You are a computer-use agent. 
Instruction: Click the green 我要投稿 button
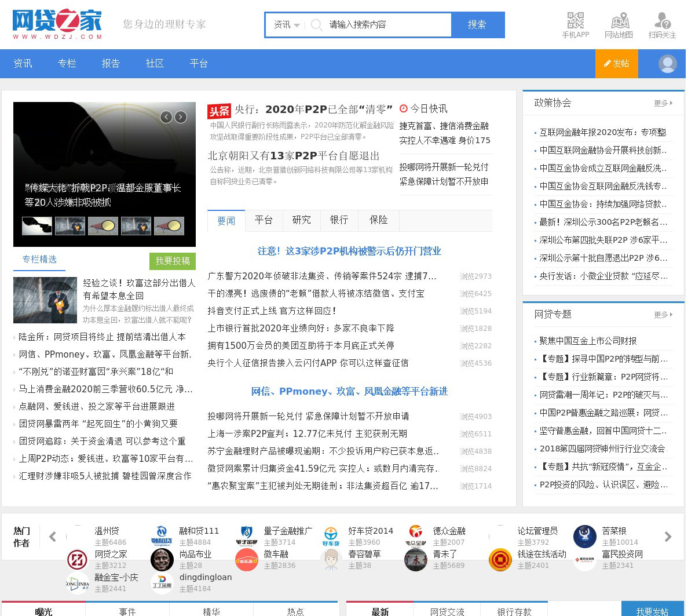(x=173, y=261)
